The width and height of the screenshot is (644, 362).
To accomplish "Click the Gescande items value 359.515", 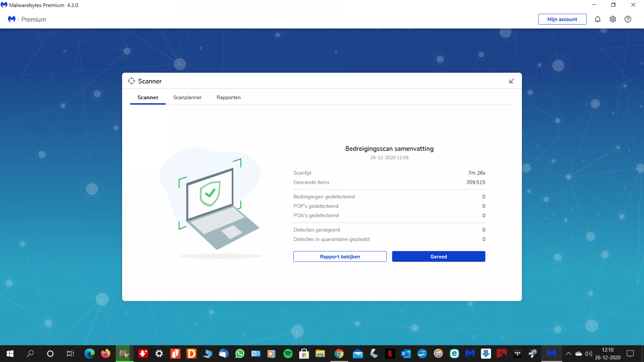I will click(x=475, y=182).
